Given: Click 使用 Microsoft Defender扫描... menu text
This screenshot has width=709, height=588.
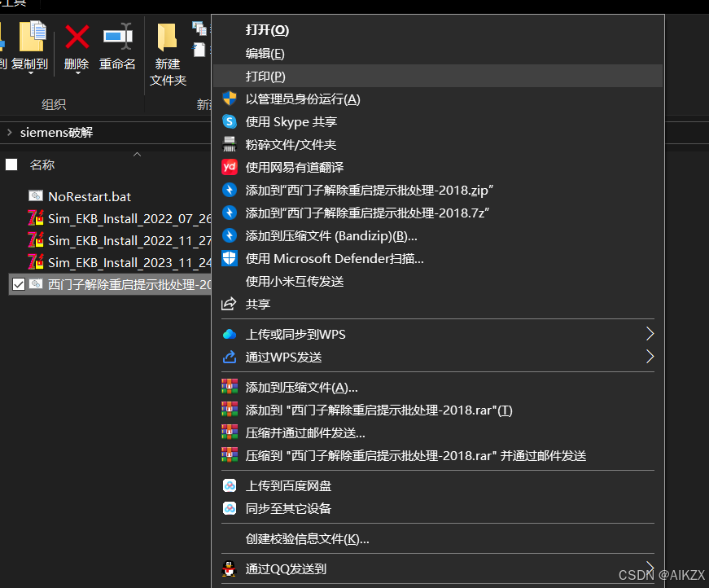Looking at the screenshot, I should [335, 258].
